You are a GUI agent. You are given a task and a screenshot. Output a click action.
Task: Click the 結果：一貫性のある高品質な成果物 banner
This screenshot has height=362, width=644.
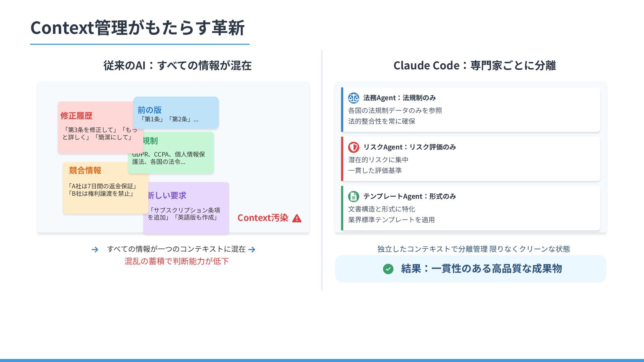coord(471,269)
